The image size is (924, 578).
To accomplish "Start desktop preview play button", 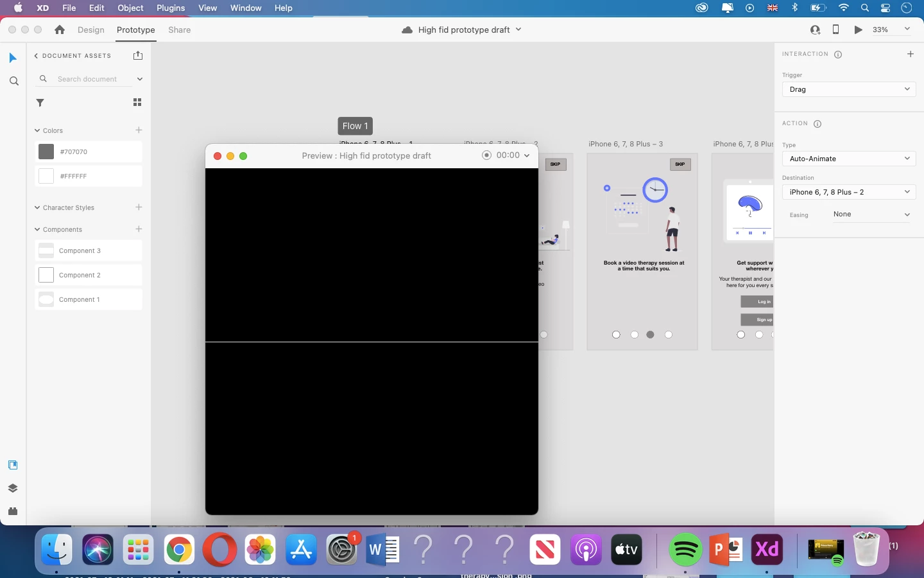I will [x=858, y=30].
